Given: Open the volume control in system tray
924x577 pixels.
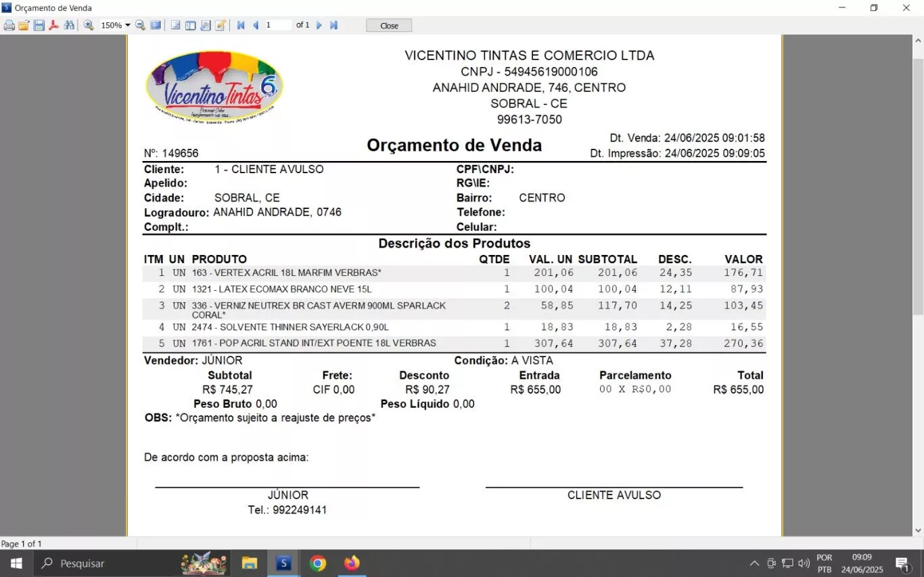Looking at the screenshot, I should tap(804, 563).
